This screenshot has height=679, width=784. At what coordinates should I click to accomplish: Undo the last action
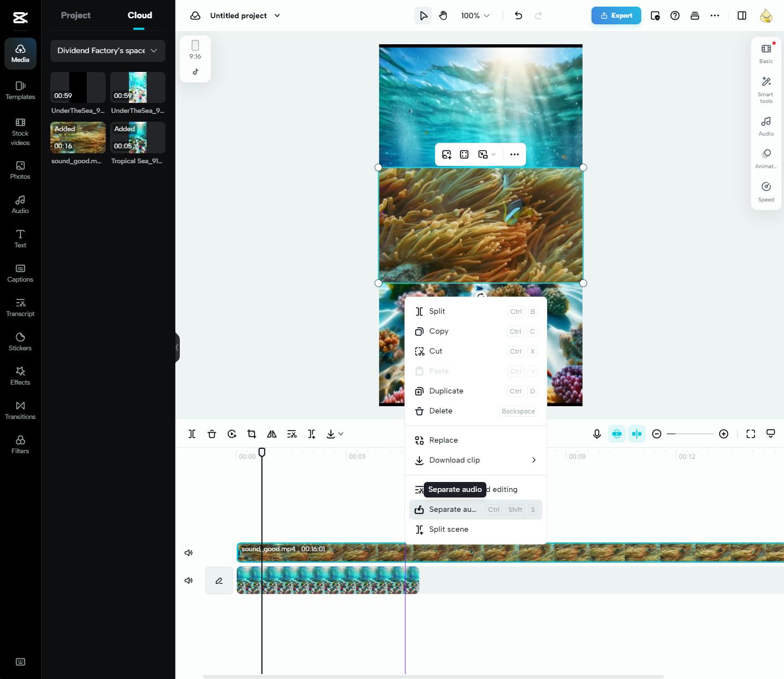coord(518,15)
